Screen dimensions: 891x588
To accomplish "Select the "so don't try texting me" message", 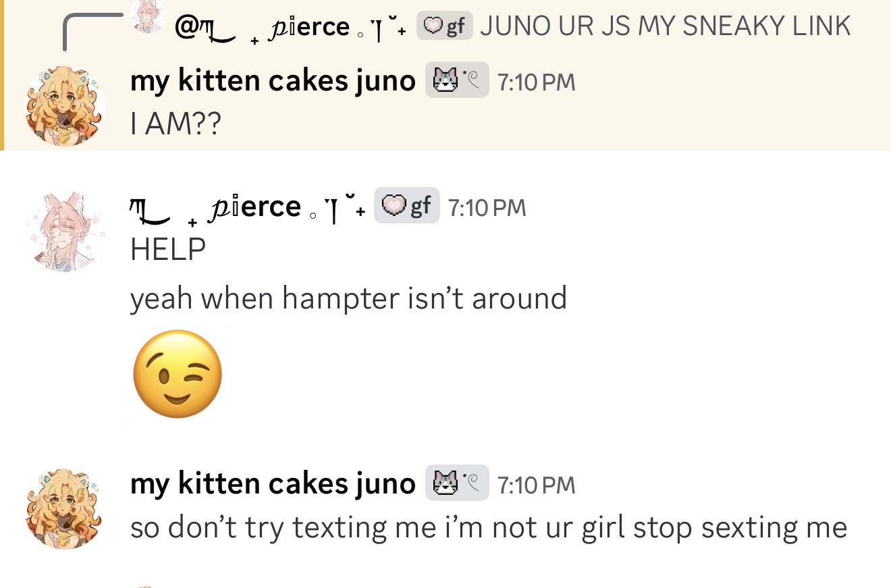I will (488, 527).
